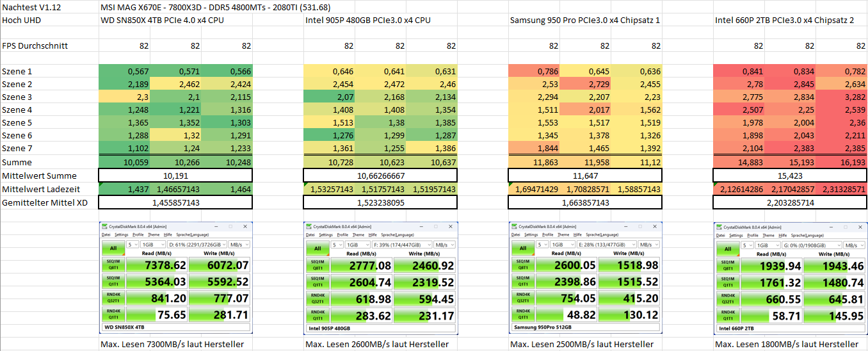The image size is (868, 351).
Task: Open drive dropdown showing E: 28% (133/477GiB)
Action: click(606, 245)
